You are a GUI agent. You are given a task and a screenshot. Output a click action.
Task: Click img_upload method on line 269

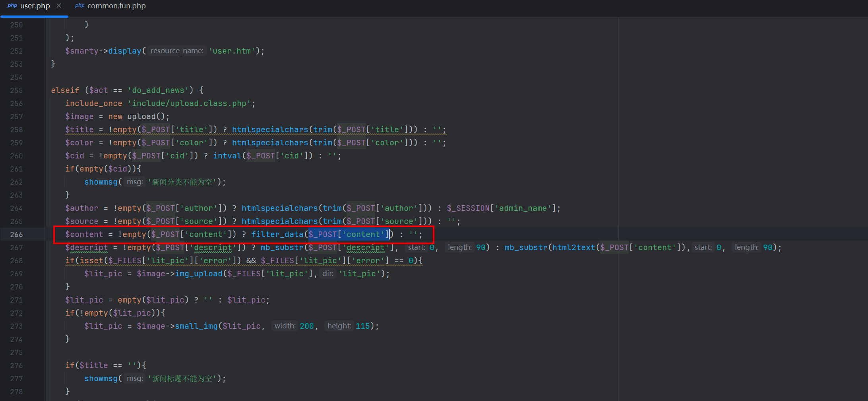[199, 274]
